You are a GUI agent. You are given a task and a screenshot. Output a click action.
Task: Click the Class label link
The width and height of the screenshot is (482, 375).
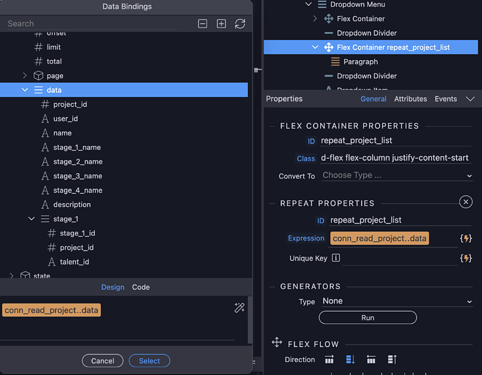(306, 159)
